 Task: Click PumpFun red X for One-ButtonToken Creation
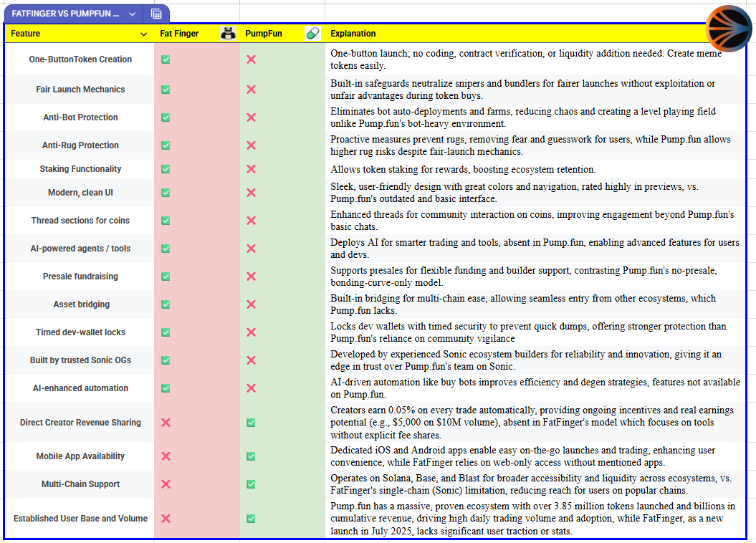pos(252,59)
